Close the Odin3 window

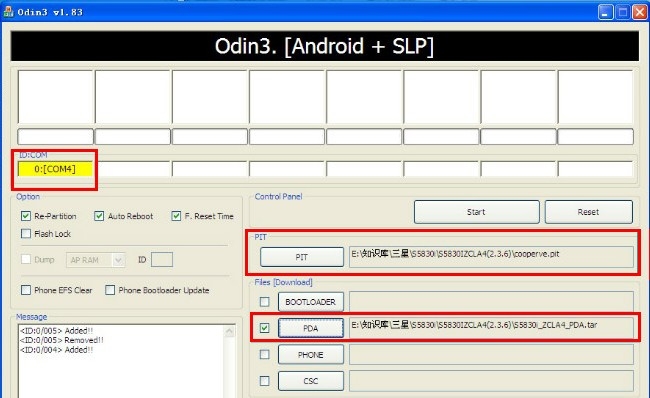tap(639, 12)
